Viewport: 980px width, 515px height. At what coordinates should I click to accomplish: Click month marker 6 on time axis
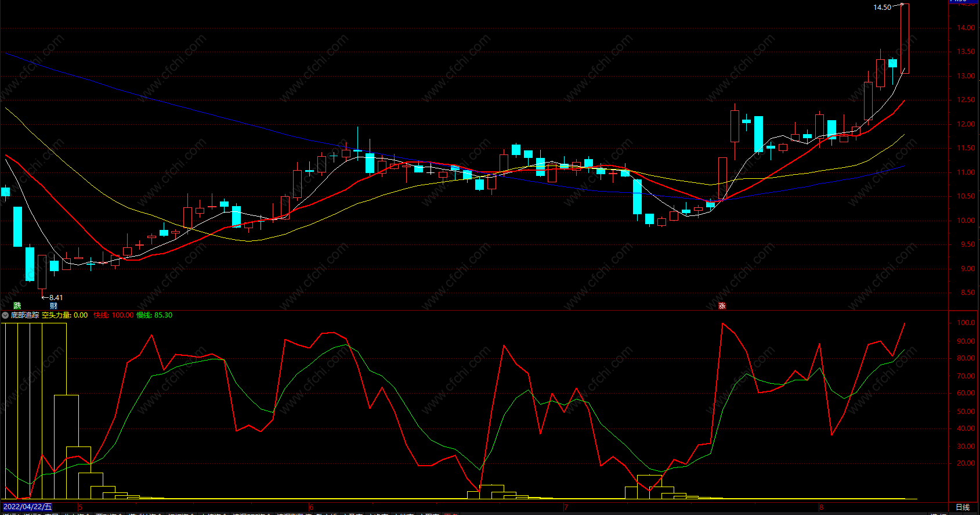[x=312, y=507]
